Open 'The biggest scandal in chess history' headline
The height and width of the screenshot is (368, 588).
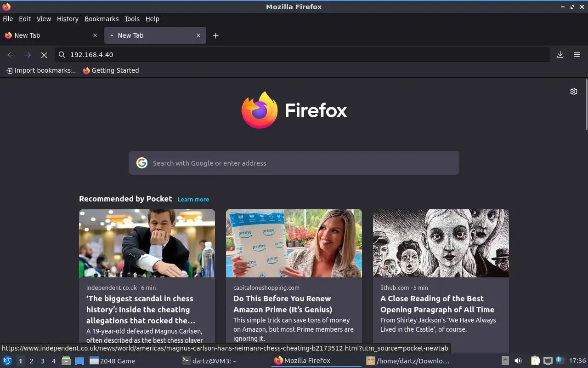[141, 310]
